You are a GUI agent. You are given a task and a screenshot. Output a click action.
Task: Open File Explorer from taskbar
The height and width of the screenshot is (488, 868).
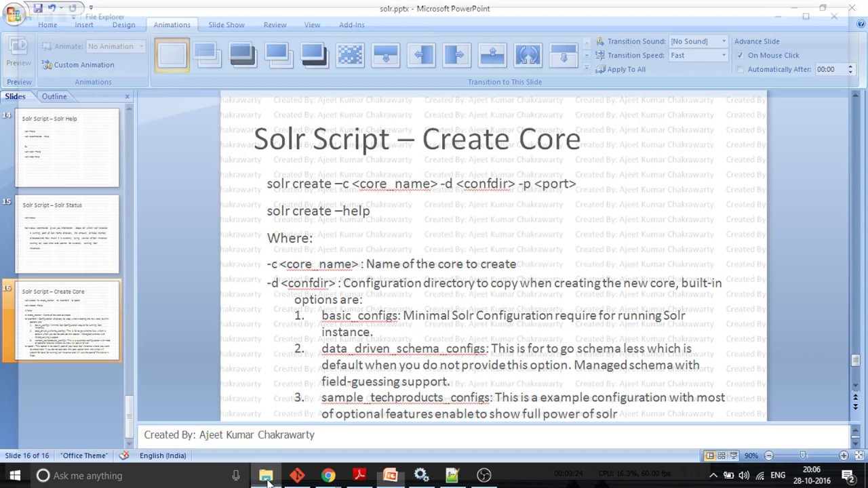[x=266, y=475]
